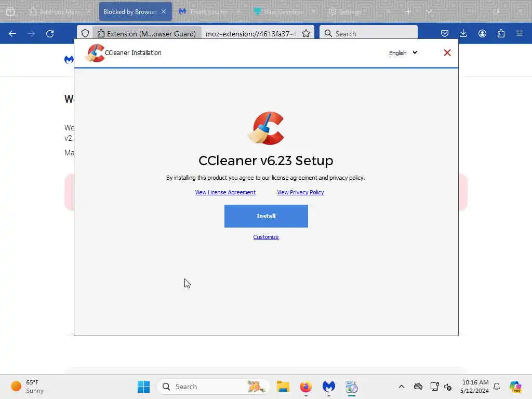The width and height of the screenshot is (532, 399).
Task: Open a new tab with plus
Action: tap(408, 11)
